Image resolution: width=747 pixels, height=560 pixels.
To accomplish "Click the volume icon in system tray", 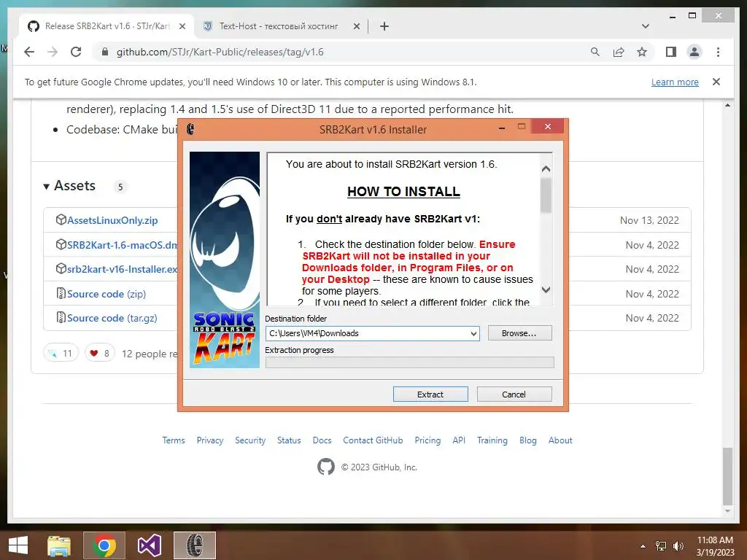I will (678, 546).
